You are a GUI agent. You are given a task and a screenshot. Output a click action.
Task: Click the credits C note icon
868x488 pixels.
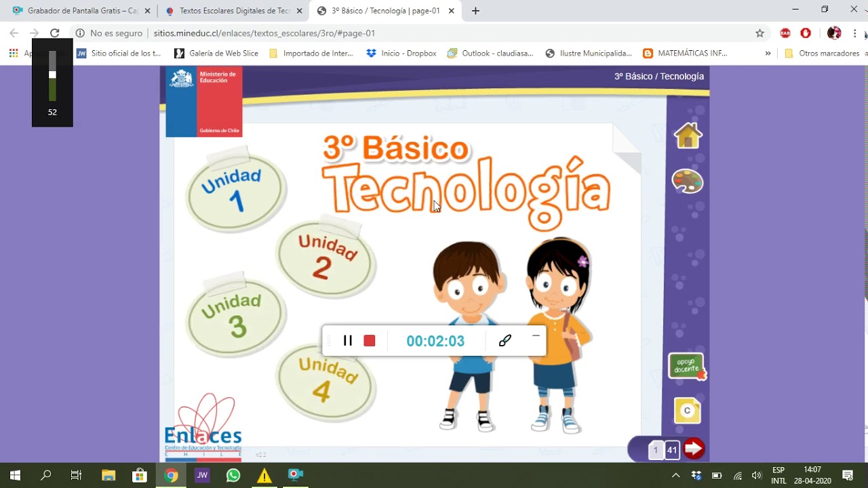(687, 411)
